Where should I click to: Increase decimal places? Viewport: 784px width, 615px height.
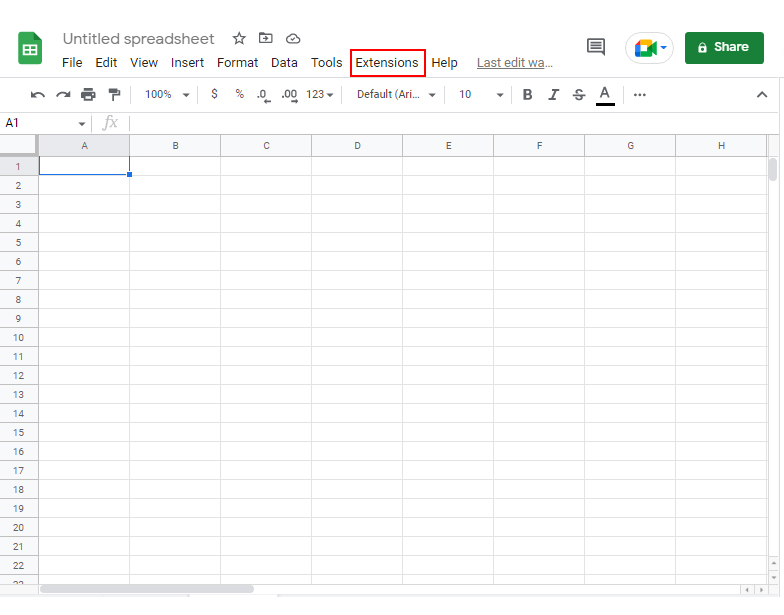point(290,95)
